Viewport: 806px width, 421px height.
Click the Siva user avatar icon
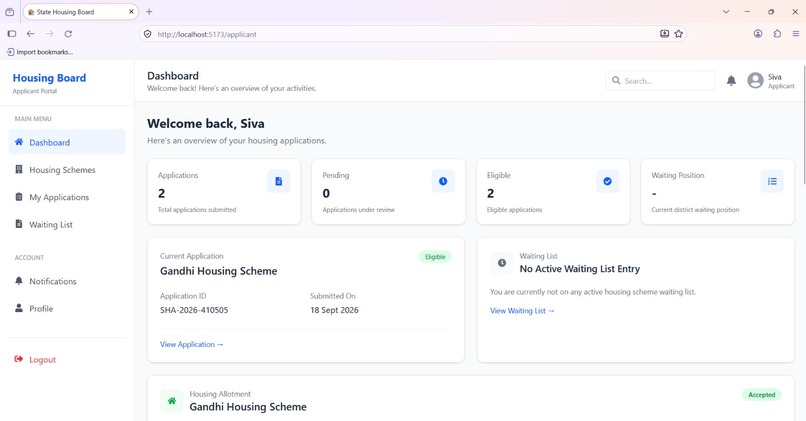coord(755,80)
